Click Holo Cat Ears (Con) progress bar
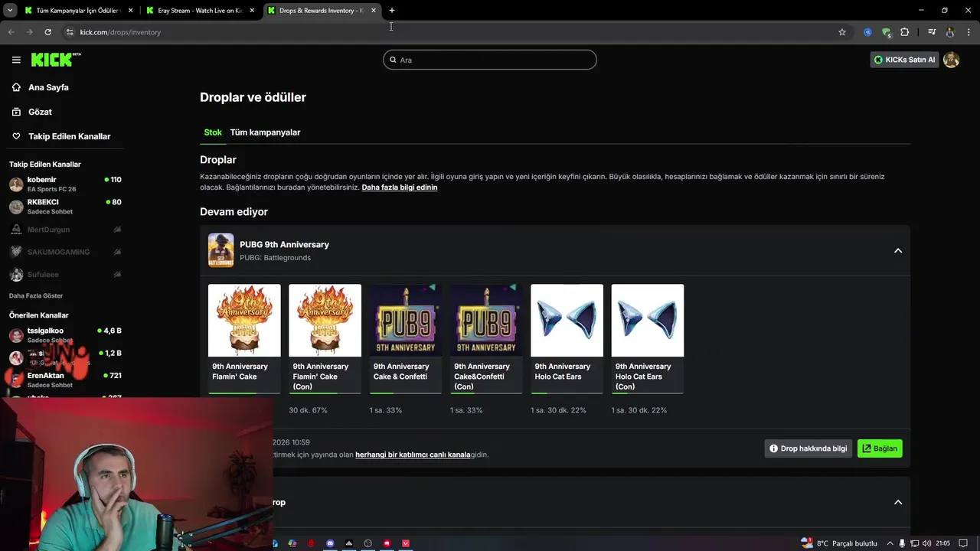The width and height of the screenshot is (980, 551). [647, 393]
